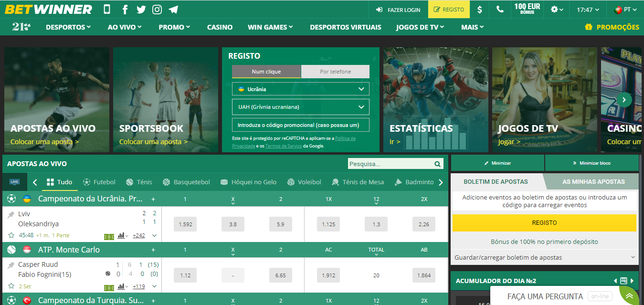Click the Minimizar bloco button
The image size is (644, 305).
591,163
